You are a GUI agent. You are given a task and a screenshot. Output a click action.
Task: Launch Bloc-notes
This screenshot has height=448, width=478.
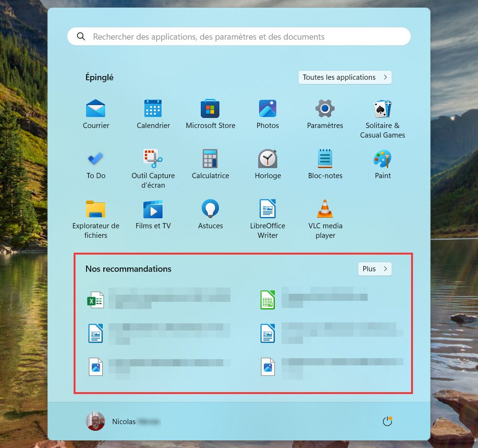coord(325,164)
